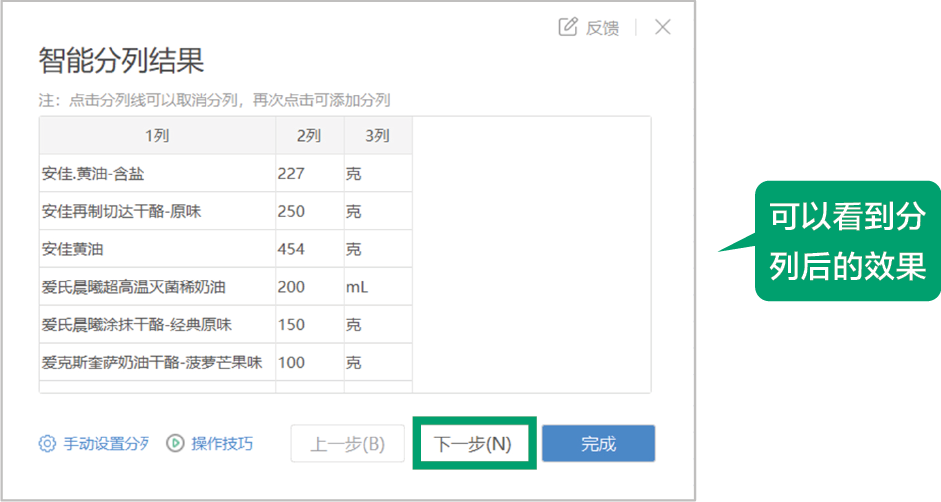Click the cell 安佳.黄油-含盐
Image resolution: width=941 pixels, height=502 pixels.
point(93,174)
